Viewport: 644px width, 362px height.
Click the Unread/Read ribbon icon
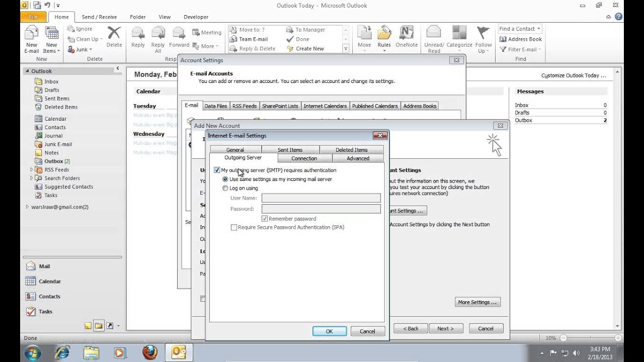pyautogui.click(x=434, y=40)
